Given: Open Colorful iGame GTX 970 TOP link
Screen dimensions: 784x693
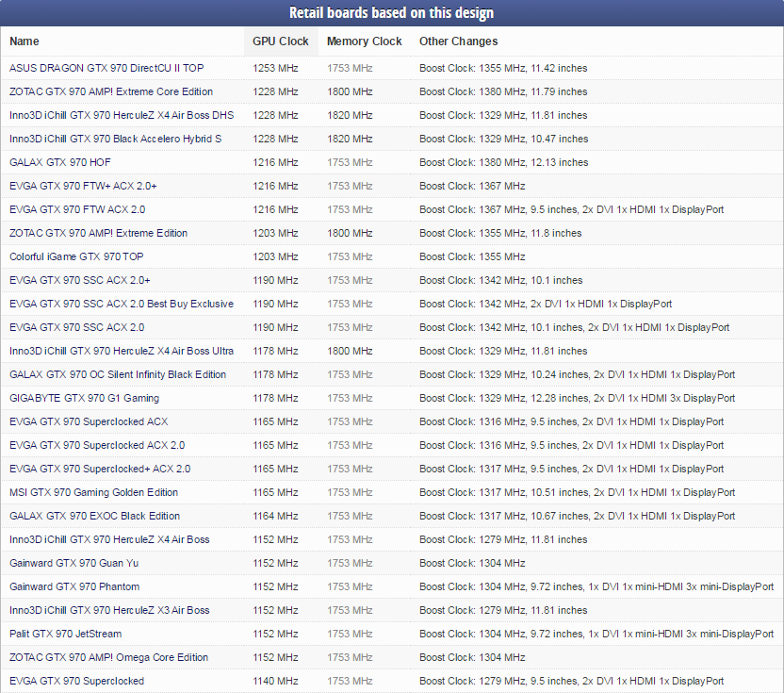Looking at the screenshot, I should (76, 256).
